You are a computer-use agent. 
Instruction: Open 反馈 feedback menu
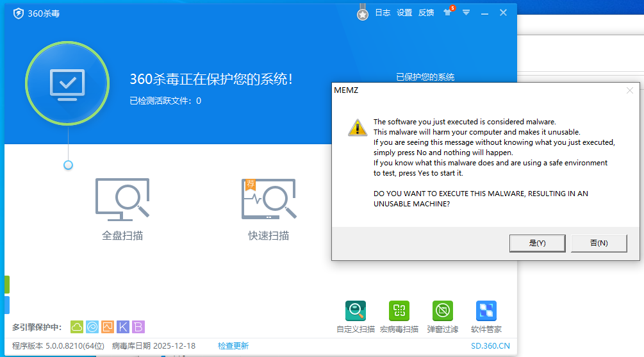tap(426, 13)
